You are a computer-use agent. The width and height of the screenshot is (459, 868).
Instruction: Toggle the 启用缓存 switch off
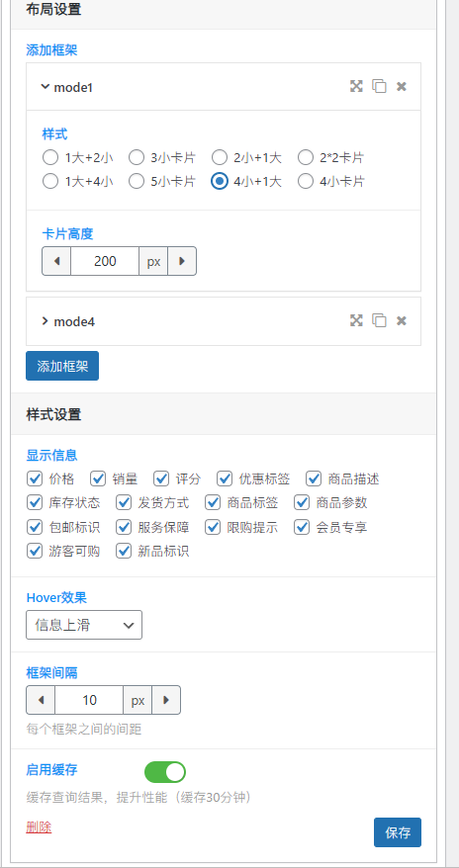point(165,772)
